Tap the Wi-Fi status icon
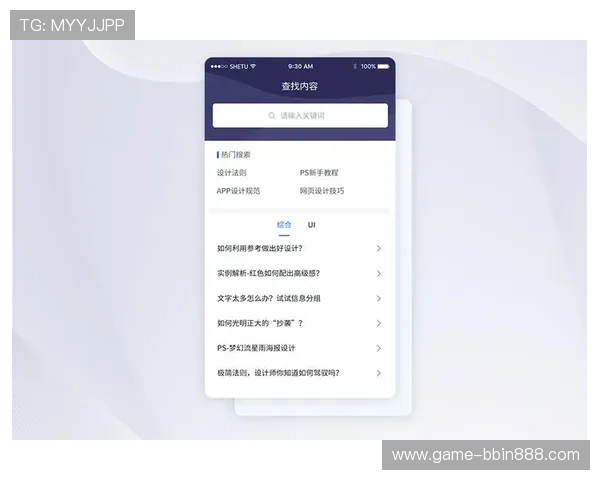The image size is (600, 480). click(253, 66)
